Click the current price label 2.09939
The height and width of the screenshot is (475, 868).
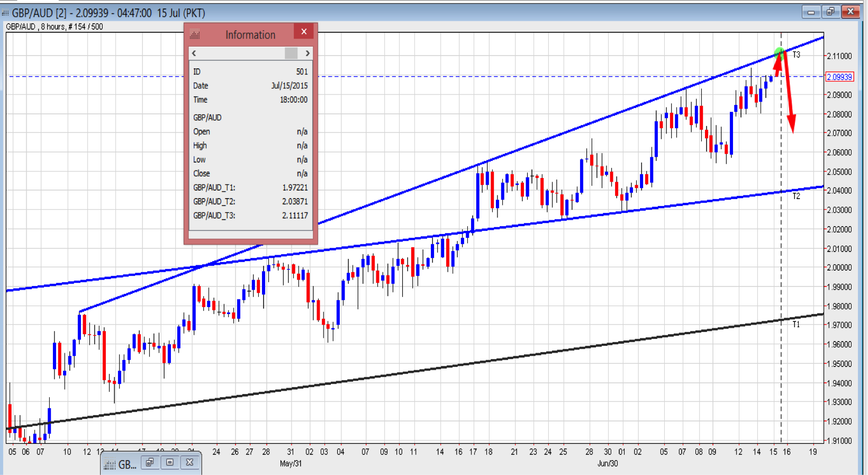pyautogui.click(x=839, y=77)
